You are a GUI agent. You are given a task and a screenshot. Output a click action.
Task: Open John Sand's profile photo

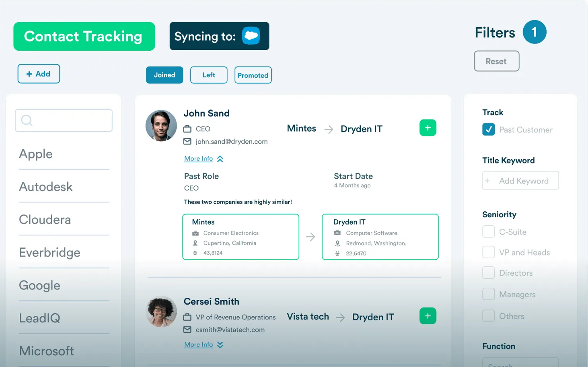(161, 126)
